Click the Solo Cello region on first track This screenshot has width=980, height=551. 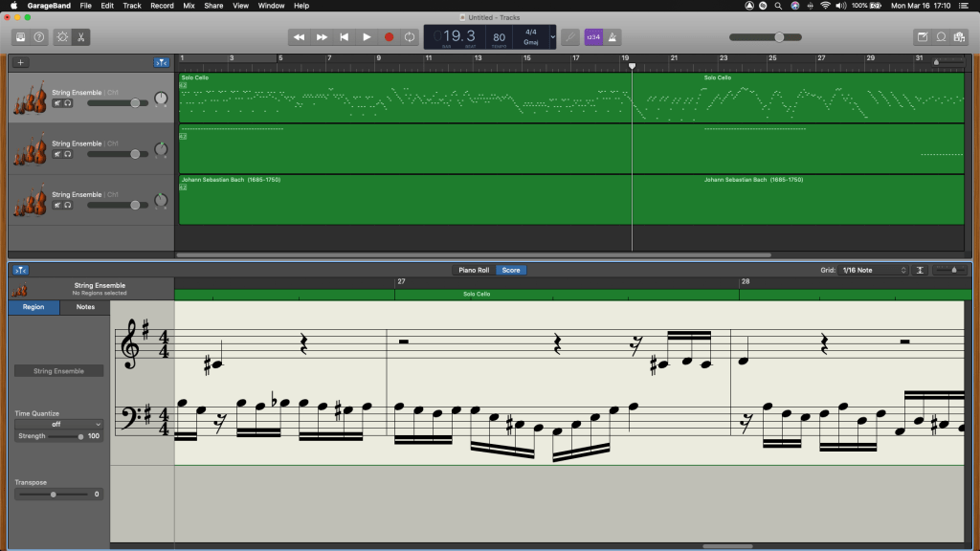tap(402, 100)
